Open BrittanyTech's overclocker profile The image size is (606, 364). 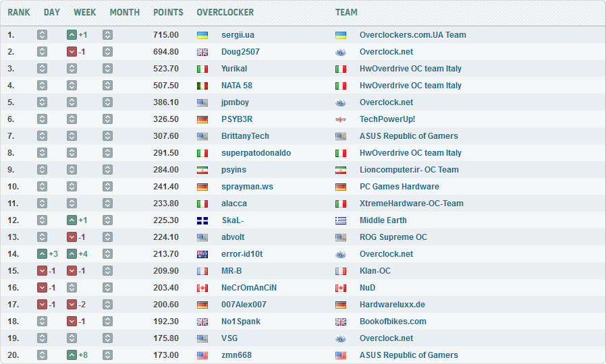(245, 136)
